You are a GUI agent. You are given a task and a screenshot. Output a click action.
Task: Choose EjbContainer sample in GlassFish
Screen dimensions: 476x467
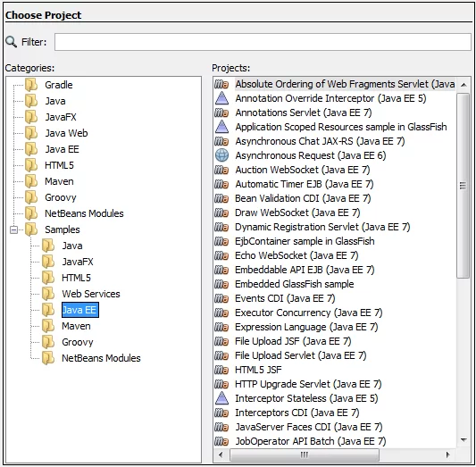[305, 241]
